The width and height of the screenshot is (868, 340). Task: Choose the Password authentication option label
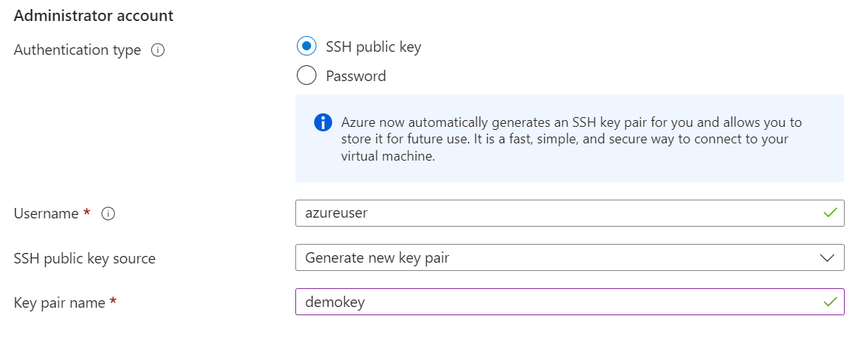click(x=356, y=76)
